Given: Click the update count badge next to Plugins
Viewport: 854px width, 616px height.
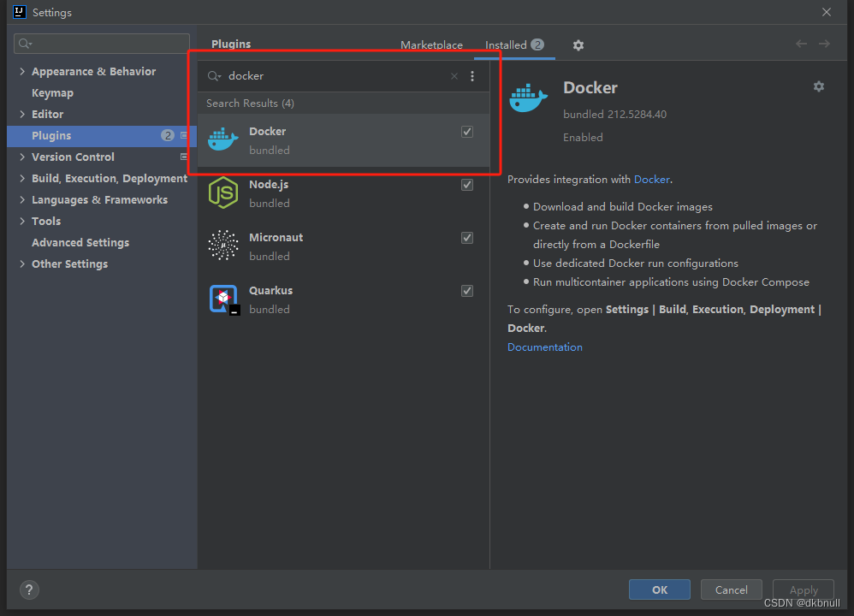Looking at the screenshot, I should pyautogui.click(x=168, y=136).
